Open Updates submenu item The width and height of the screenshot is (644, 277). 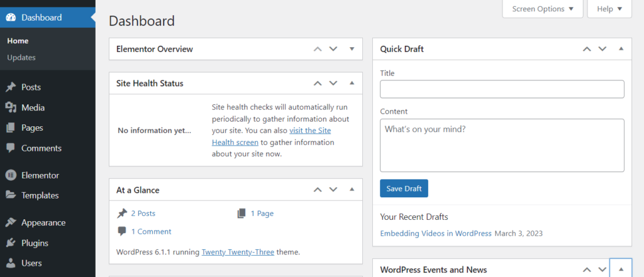tap(21, 57)
